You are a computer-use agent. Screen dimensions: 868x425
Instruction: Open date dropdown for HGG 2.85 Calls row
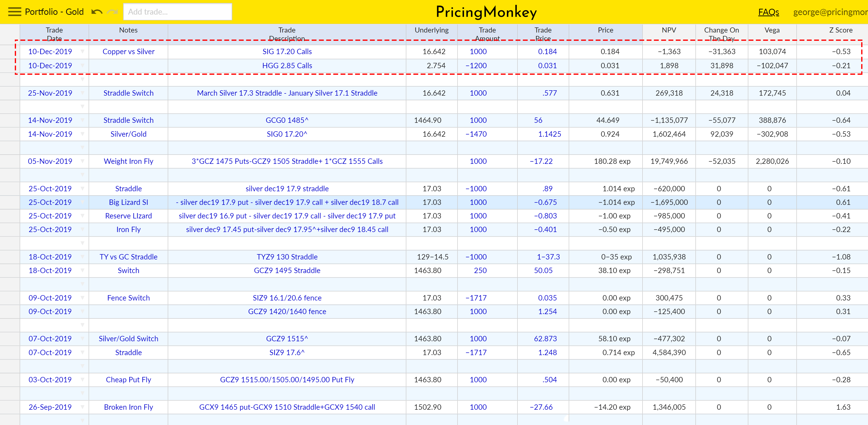pos(83,65)
